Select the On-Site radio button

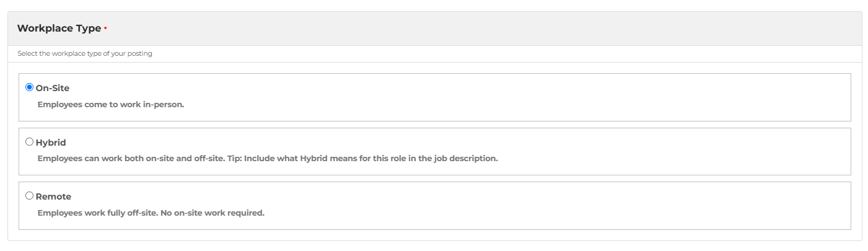[x=29, y=87]
